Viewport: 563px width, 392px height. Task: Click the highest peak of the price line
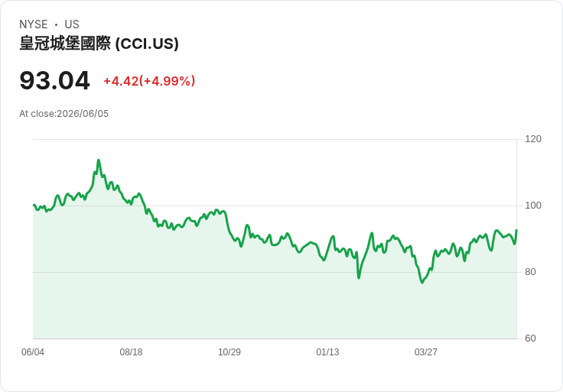point(99,160)
